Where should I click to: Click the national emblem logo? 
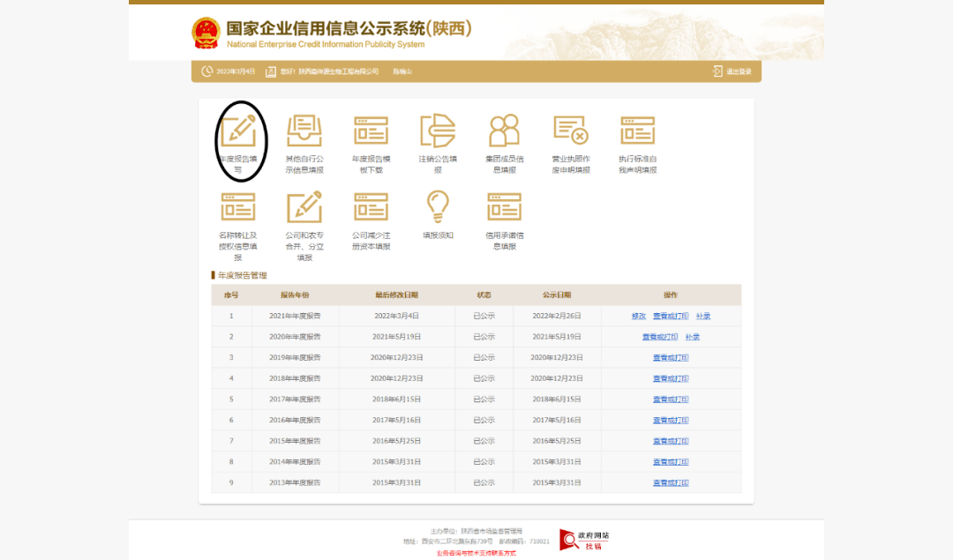pyautogui.click(x=206, y=34)
